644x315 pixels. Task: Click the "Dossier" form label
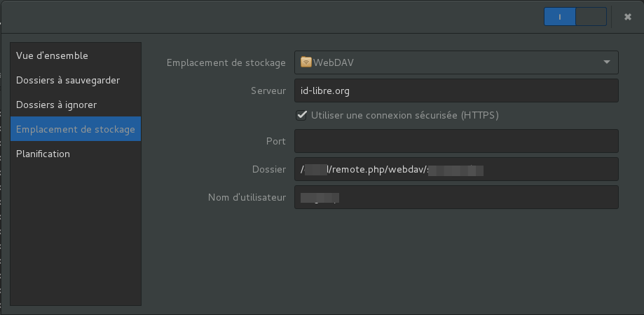(x=268, y=169)
